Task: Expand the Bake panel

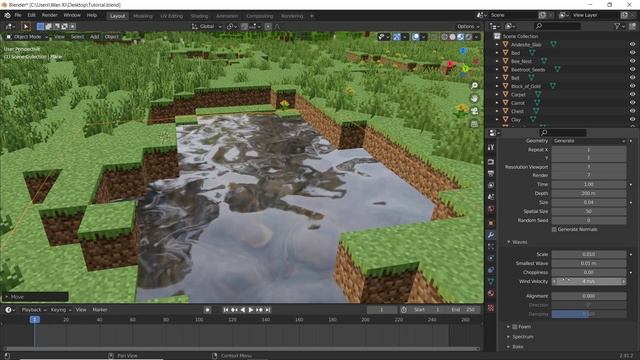Action: coord(509,347)
